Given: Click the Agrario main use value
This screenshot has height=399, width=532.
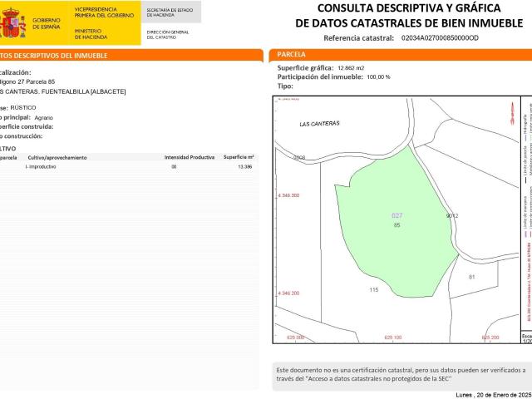Looking at the screenshot, I should pyautogui.click(x=44, y=118).
